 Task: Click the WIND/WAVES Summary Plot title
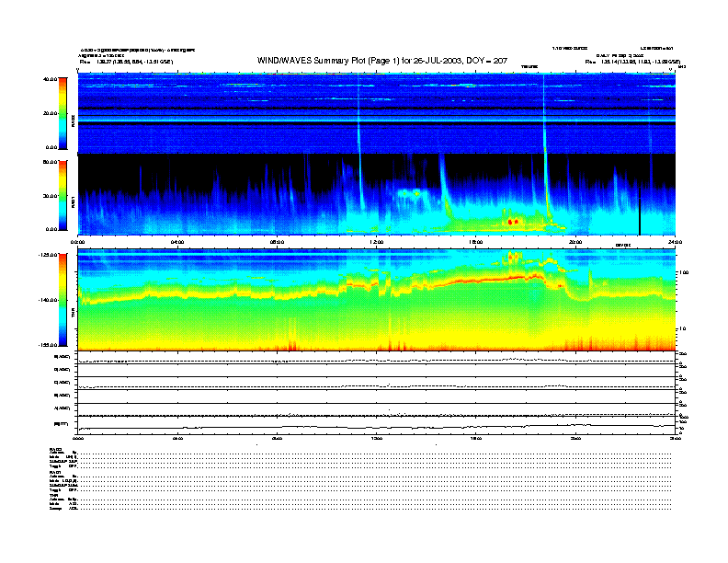pyautogui.click(x=382, y=61)
